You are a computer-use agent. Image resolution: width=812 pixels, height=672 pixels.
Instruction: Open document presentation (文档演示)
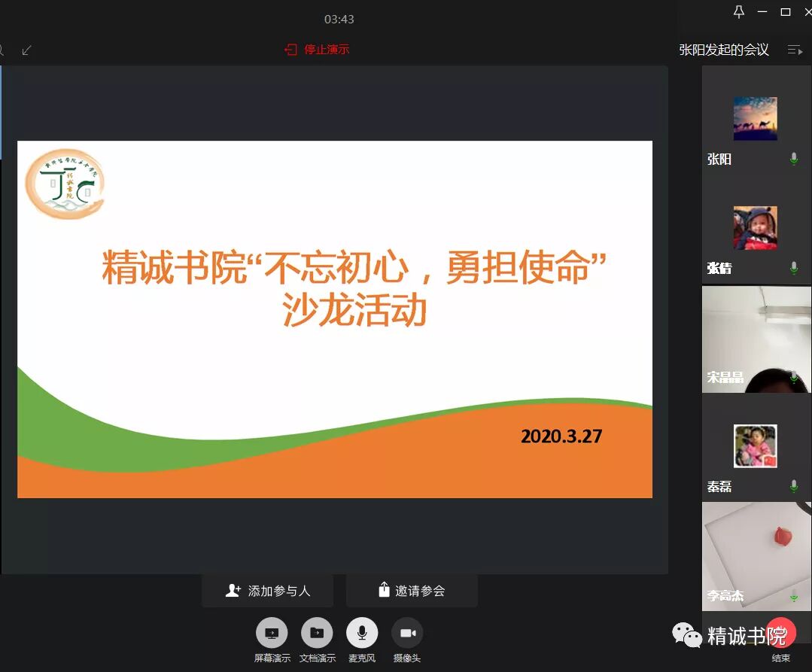click(317, 634)
